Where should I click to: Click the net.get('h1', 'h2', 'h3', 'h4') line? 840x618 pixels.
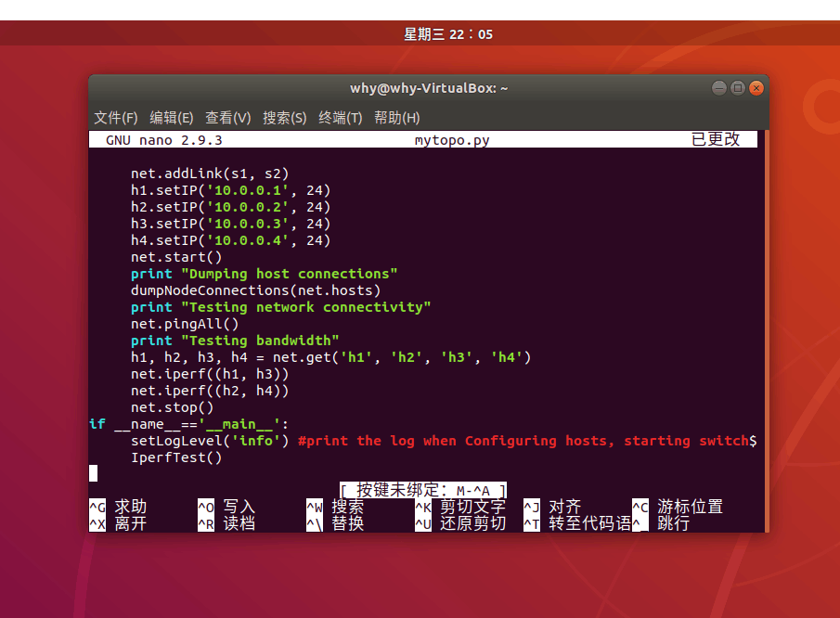pyautogui.click(x=331, y=357)
